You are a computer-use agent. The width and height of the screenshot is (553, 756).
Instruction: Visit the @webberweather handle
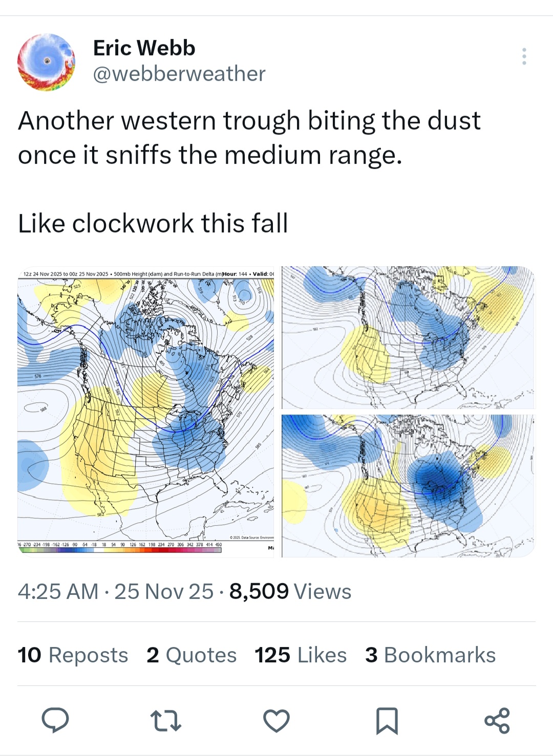point(179,74)
